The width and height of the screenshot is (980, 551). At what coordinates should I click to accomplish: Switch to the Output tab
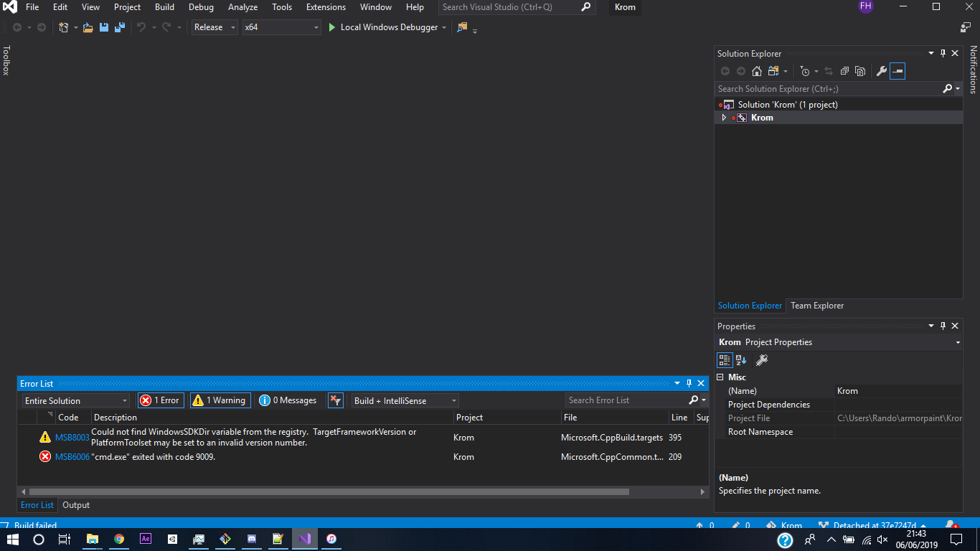click(x=75, y=504)
